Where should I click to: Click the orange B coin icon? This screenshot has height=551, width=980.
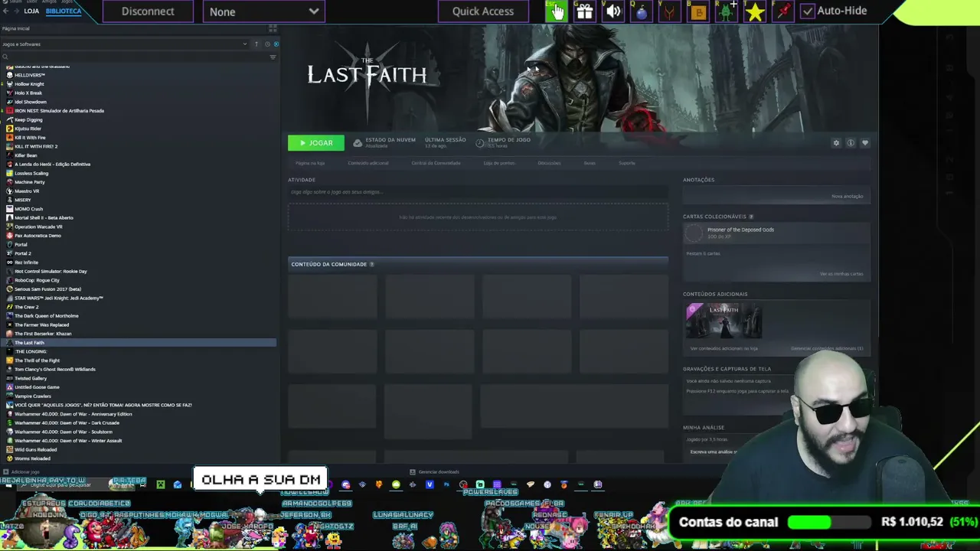click(x=698, y=11)
